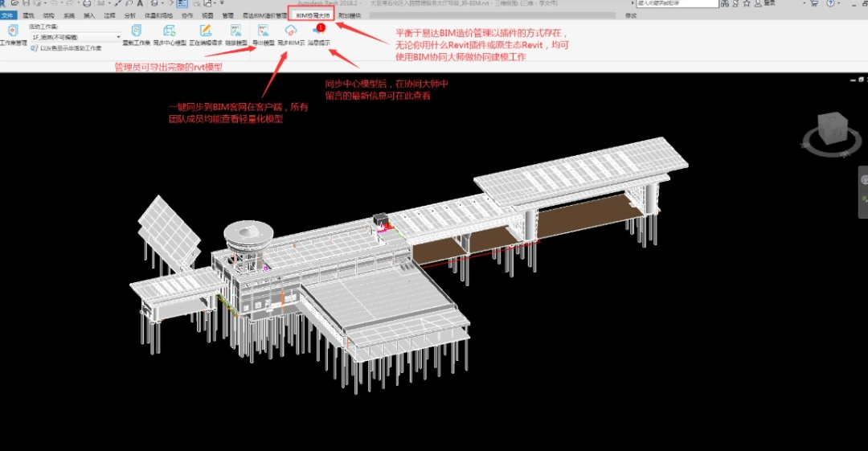Open the 易达BIM造价管理 ribbon tab
868x451 pixels.
click(x=264, y=14)
